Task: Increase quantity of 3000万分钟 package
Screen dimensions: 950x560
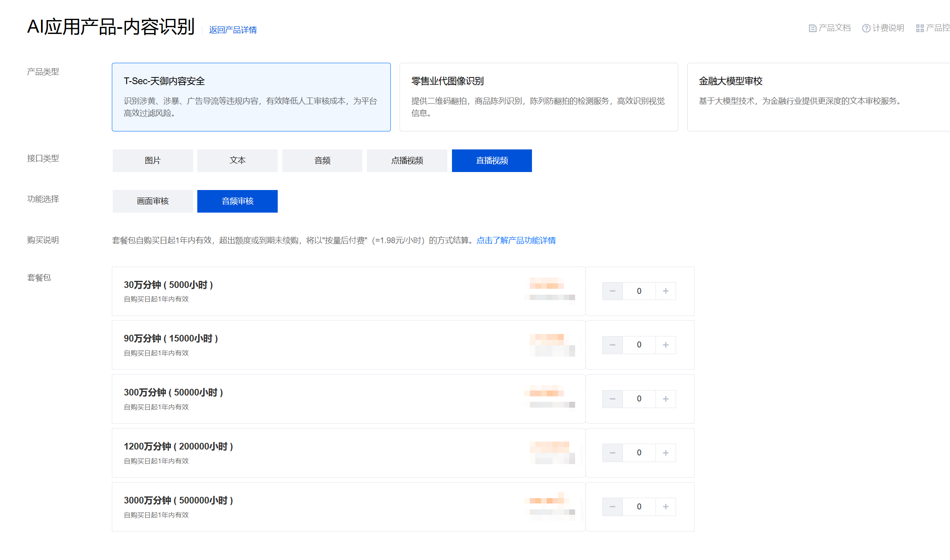Action: [666, 507]
